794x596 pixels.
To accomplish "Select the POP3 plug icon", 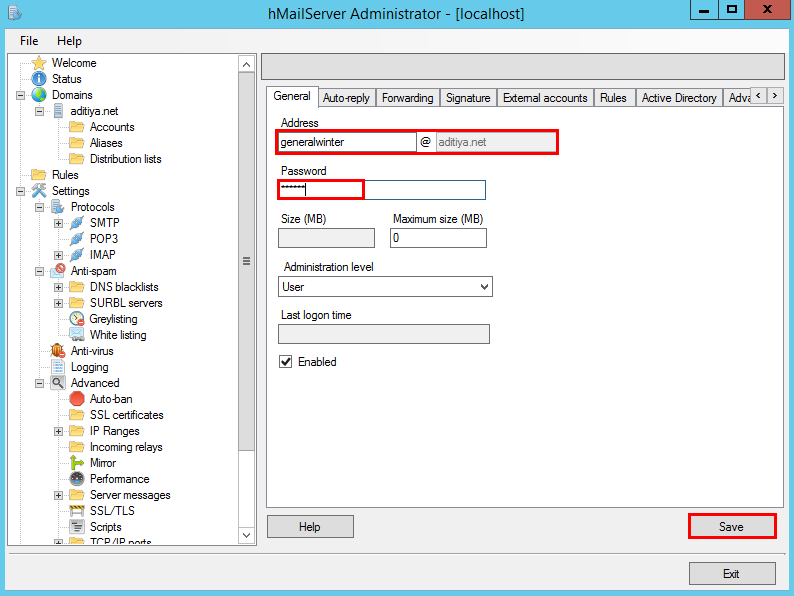I will (x=77, y=239).
